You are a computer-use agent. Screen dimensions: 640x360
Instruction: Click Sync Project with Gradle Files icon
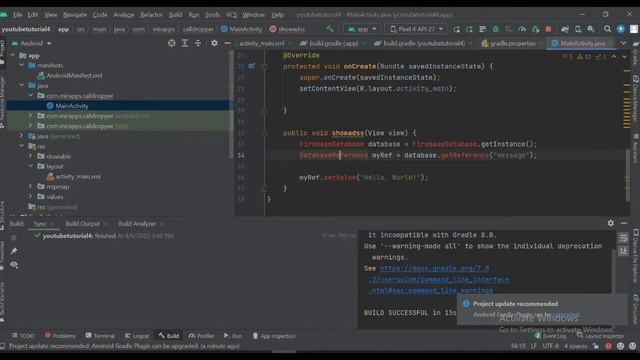pos(565,29)
